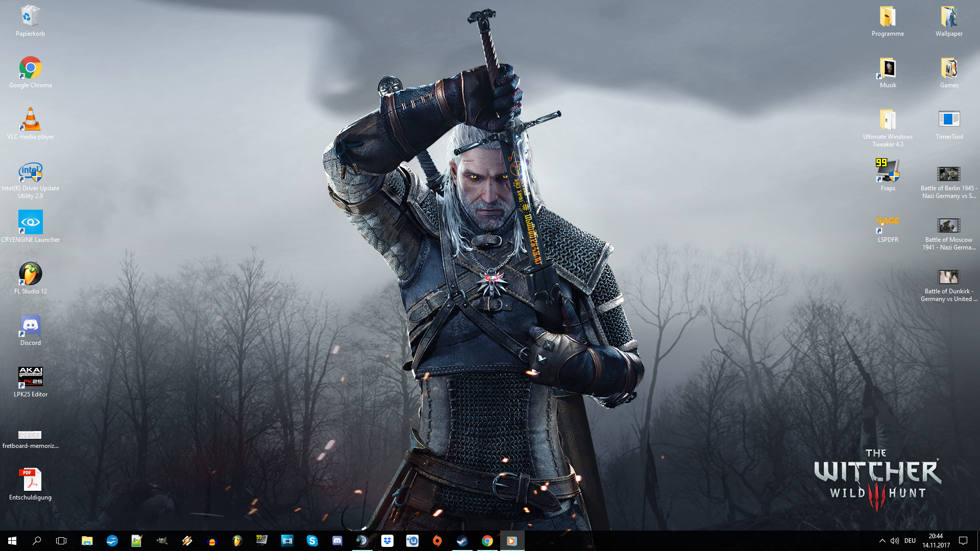
Task: Switch DEU keyboard language indicator
Action: (910, 541)
